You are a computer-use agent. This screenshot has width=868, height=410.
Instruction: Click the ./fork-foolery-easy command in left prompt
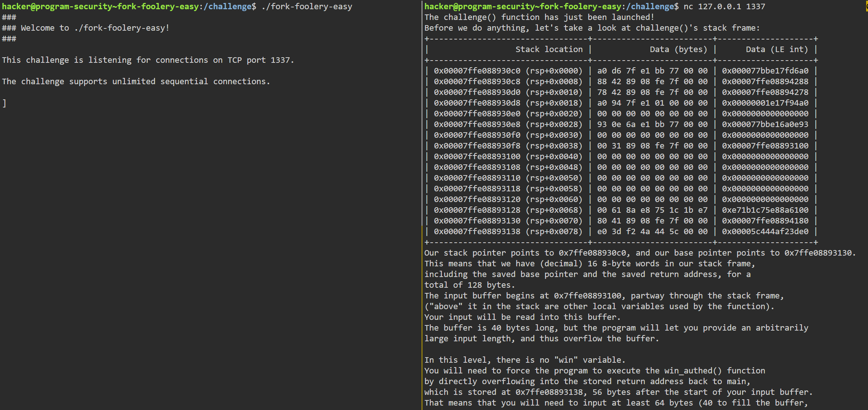[307, 7]
